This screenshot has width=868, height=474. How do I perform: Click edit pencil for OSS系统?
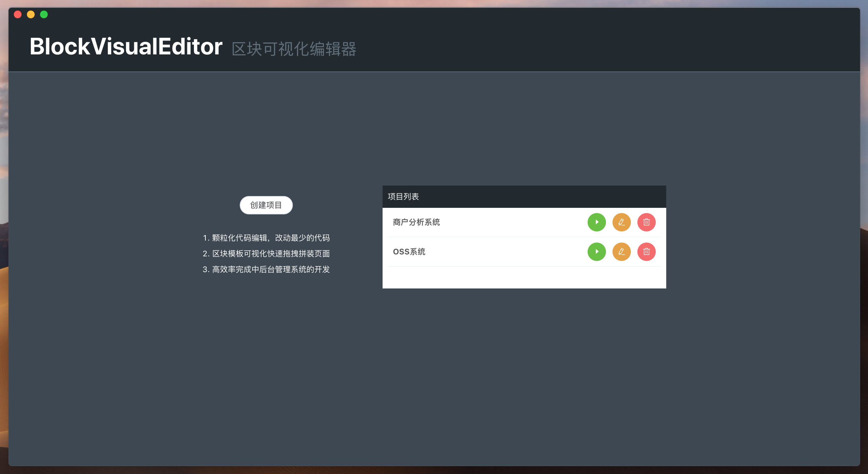tap(621, 251)
